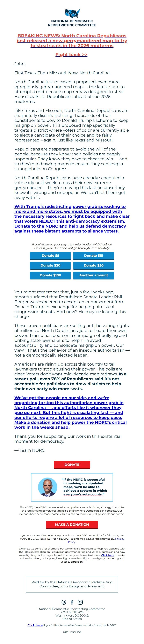The height and width of the screenshot is (644, 144).
Task: Open the "We've got the people" link
Action: click(x=70, y=412)
